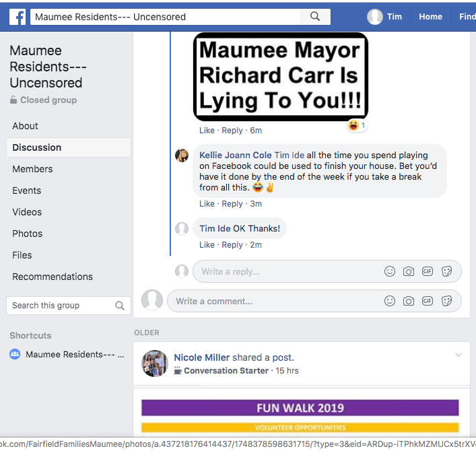Reply to Tim Ide's OK Thanks comment
476x451 pixels.
[x=232, y=245]
